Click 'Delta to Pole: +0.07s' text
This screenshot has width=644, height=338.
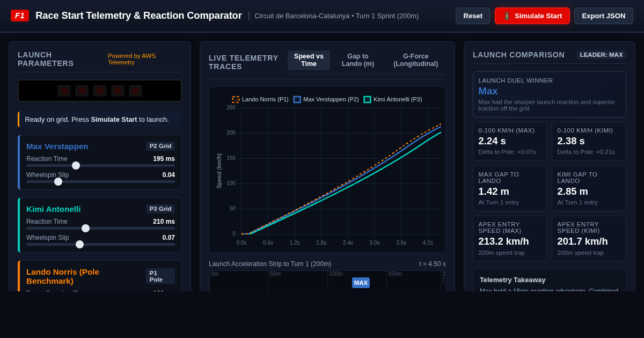tap(507, 152)
